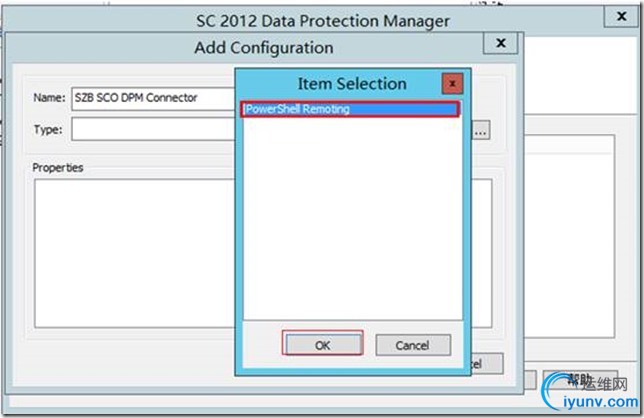Click inside the Properties list box

[x=136, y=253]
